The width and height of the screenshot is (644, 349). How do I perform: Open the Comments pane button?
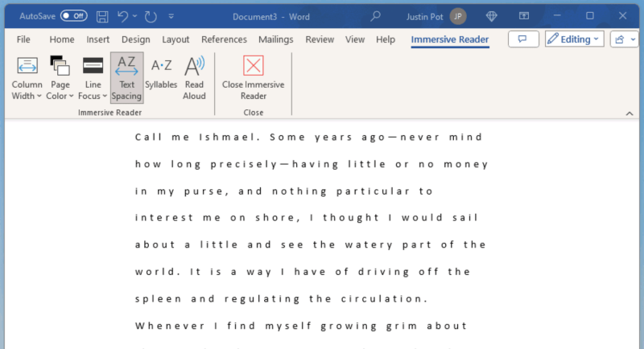pyautogui.click(x=523, y=39)
